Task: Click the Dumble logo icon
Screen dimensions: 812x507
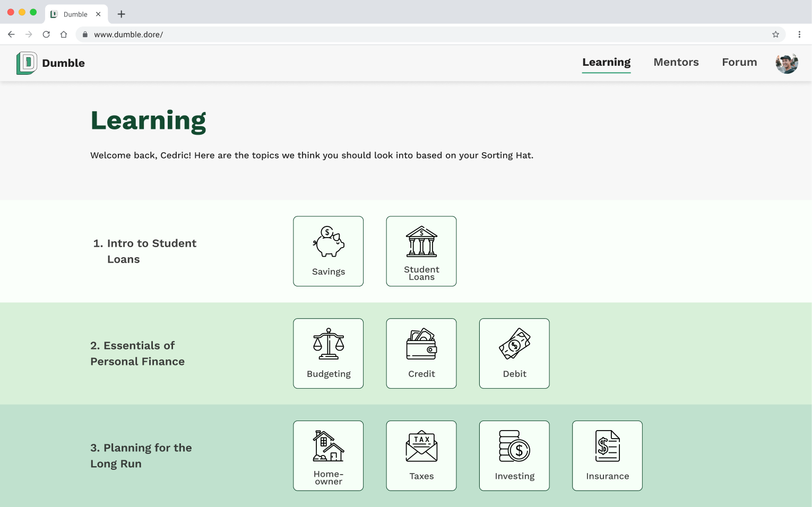Action: (x=27, y=63)
